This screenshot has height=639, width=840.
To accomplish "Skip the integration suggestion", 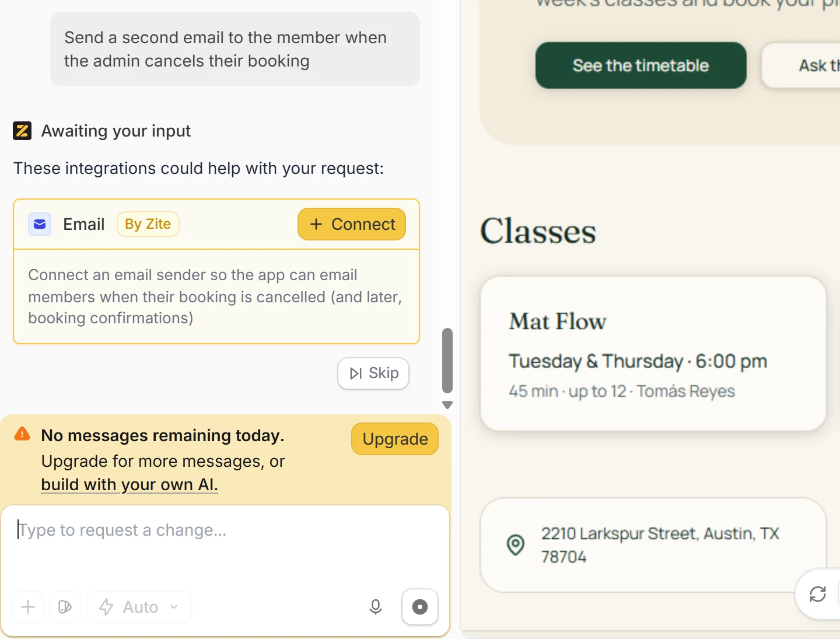I will click(373, 373).
